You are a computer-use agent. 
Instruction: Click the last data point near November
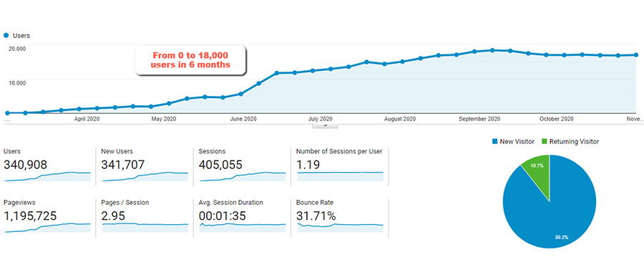[x=636, y=54]
